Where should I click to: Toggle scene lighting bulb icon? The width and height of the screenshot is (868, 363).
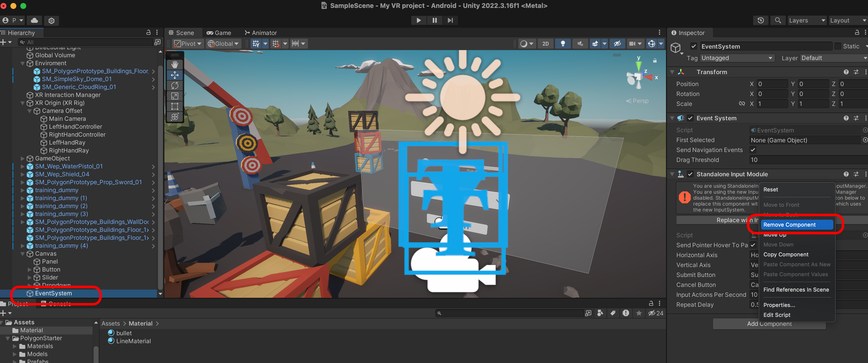click(562, 44)
